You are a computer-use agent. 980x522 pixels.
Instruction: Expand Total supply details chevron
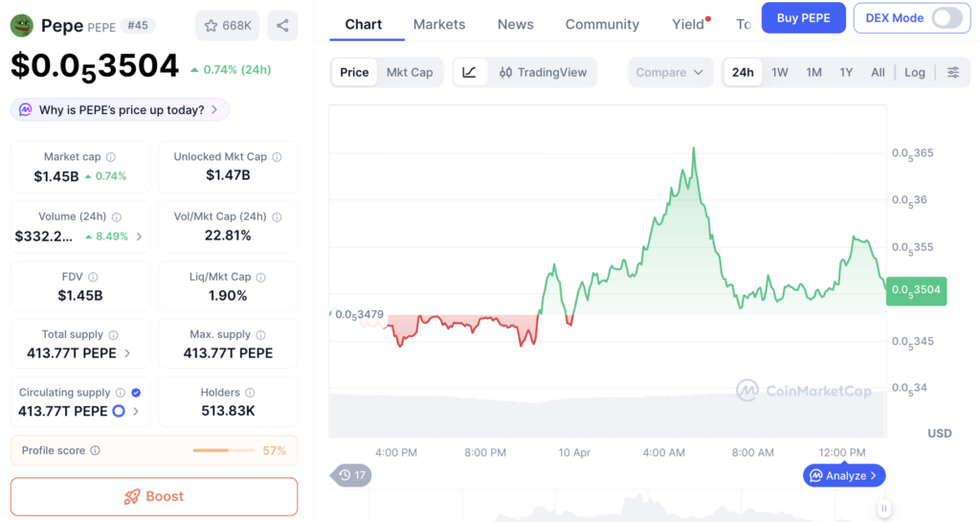point(127,353)
